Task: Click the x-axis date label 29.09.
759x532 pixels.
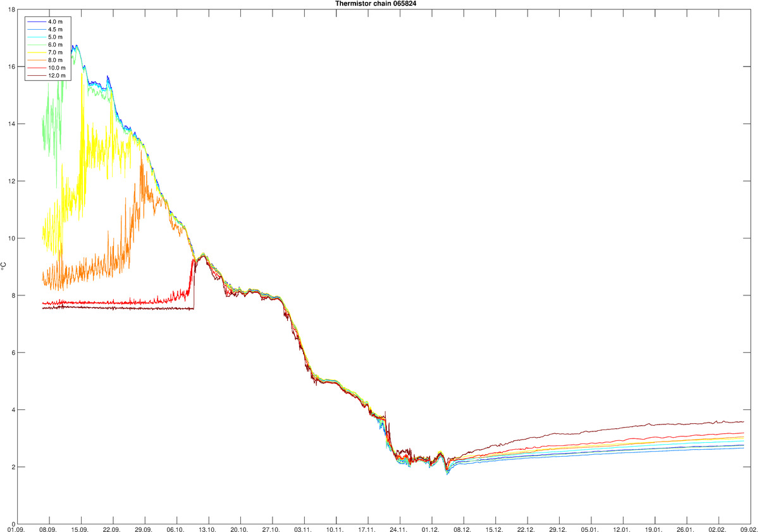Action: pos(144,529)
